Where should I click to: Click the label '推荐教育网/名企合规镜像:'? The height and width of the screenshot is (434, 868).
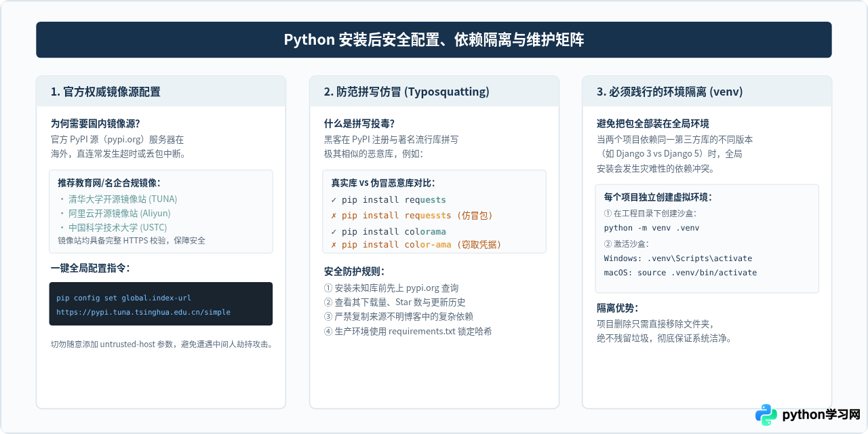click(x=109, y=182)
